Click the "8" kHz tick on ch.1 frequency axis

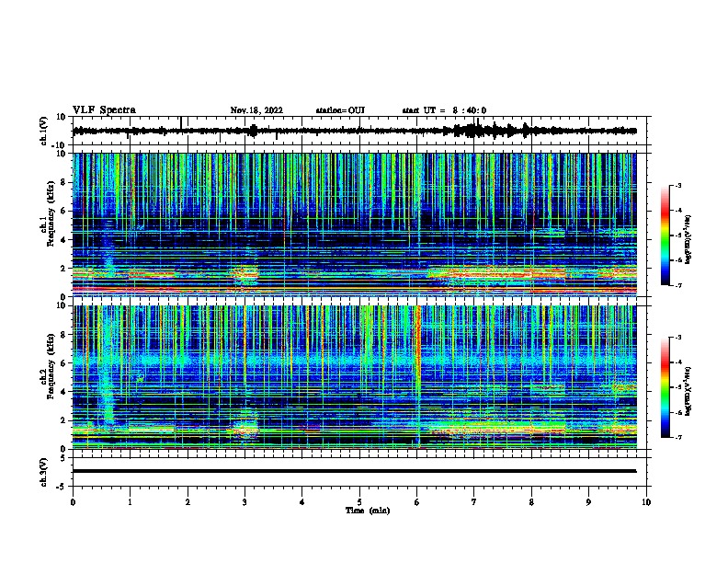tap(64, 182)
